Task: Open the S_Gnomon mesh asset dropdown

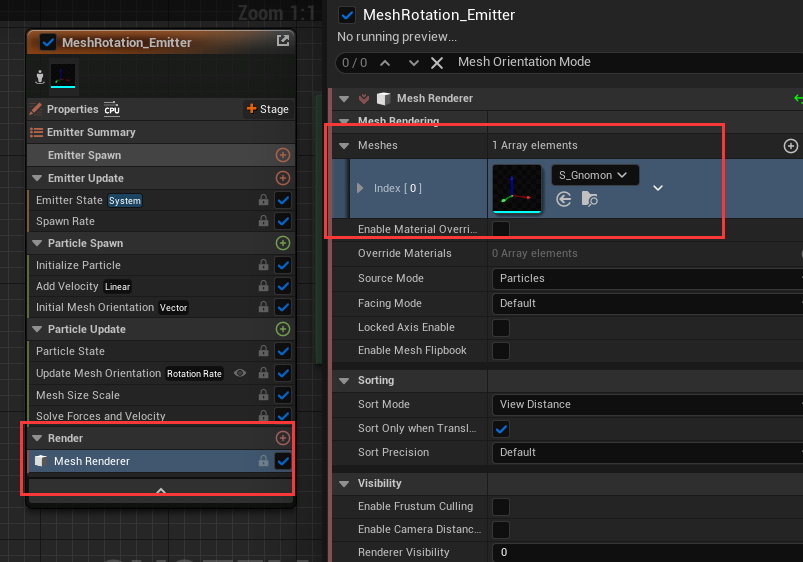Action: tap(595, 175)
